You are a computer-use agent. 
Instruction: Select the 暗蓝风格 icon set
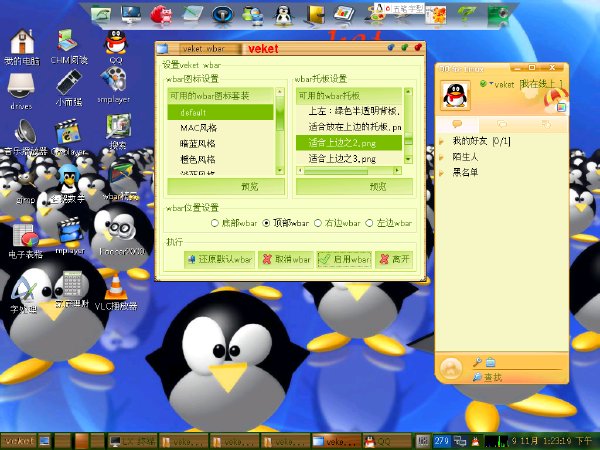coord(220,143)
